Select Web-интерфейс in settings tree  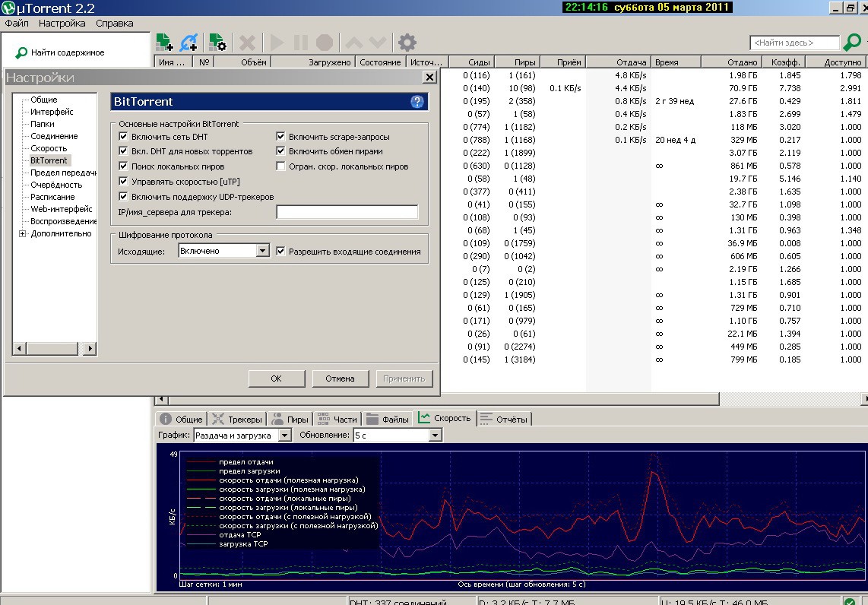pyautogui.click(x=62, y=209)
